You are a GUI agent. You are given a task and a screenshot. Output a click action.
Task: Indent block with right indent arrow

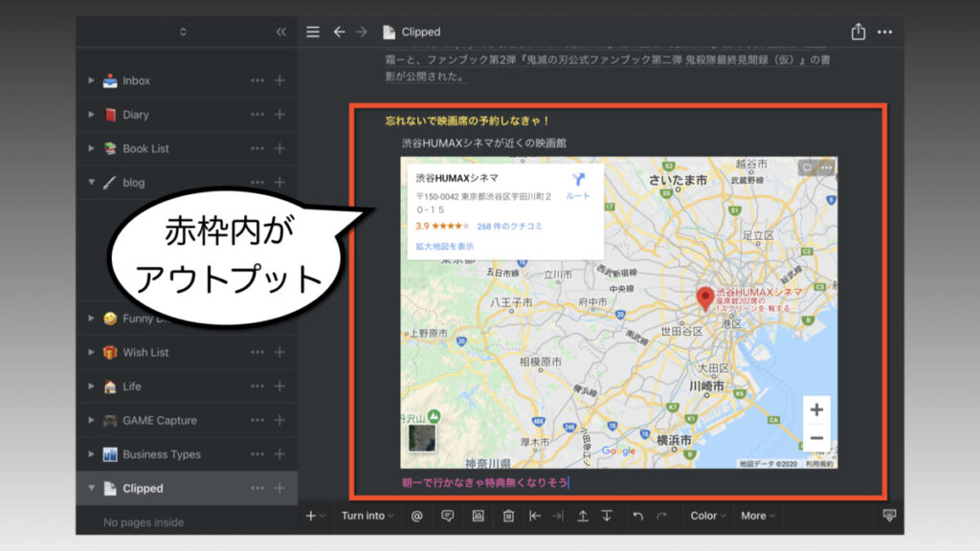click(x=558, y=516)
